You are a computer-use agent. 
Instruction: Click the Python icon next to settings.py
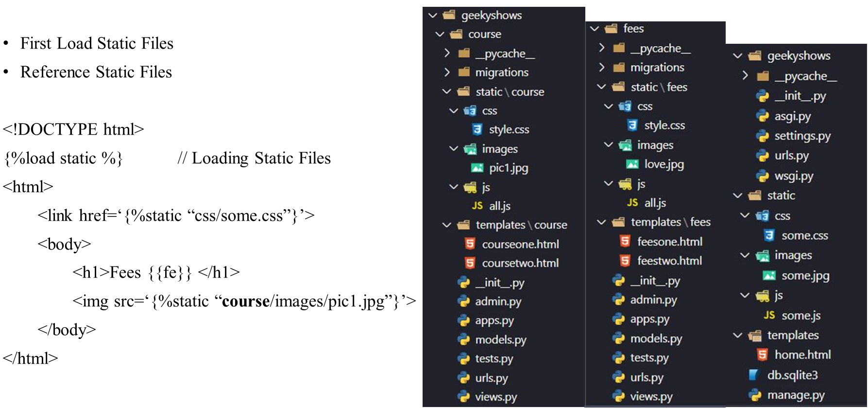pos(762,136)
